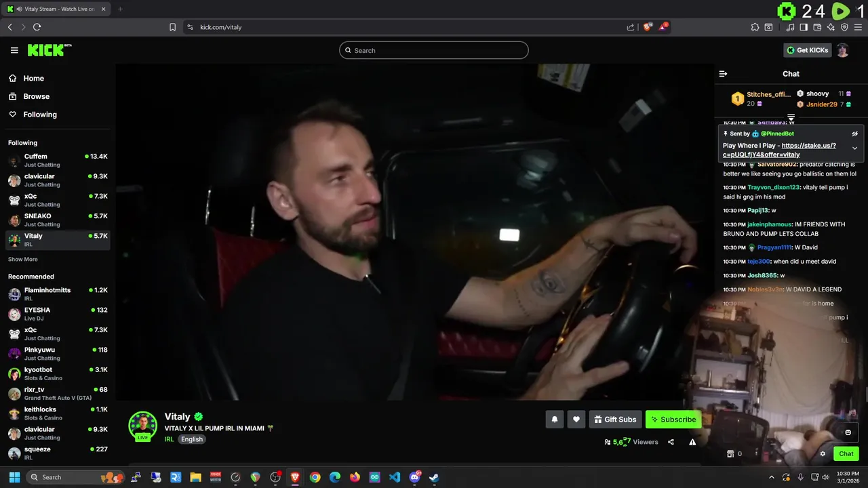
Task: Open the chat shop icon
Action: point(730,454)
